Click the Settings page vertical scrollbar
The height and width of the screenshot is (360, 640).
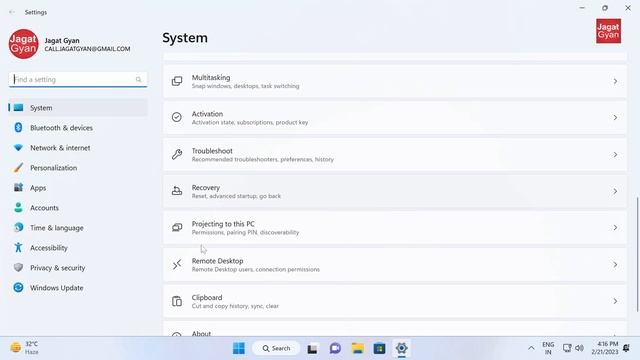point(637,254)
